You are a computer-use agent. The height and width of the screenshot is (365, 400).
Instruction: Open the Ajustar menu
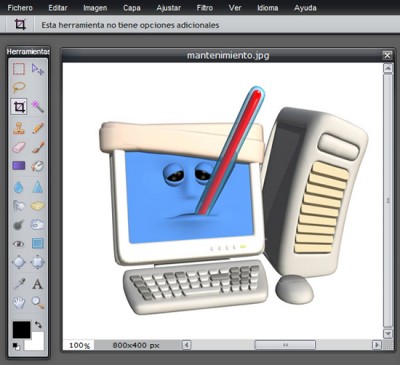click(168, 8)
